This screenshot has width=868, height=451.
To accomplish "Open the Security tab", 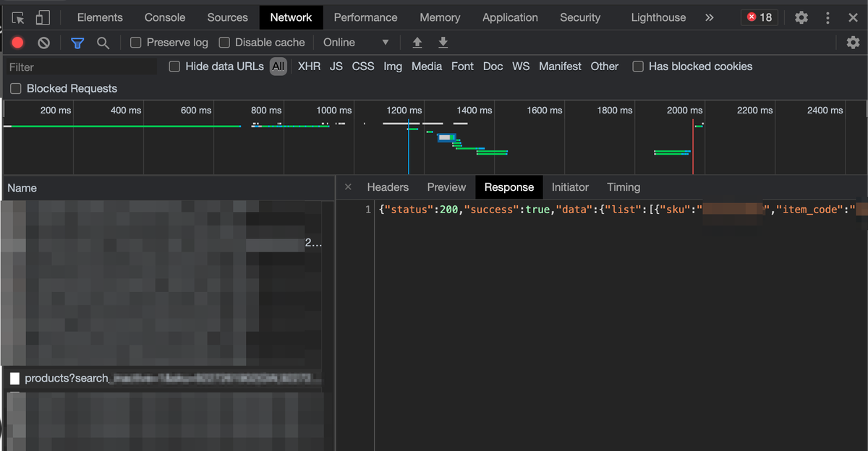I will click(x=580, y=17).
